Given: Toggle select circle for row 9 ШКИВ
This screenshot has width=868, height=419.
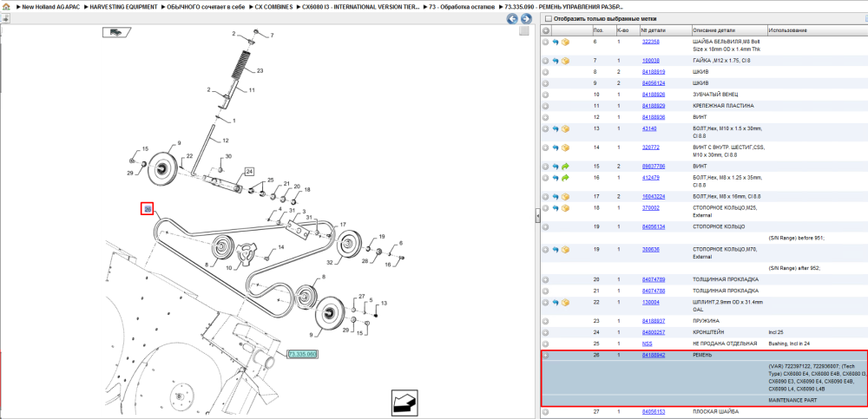Looking at the screenshot, I should click(545, 83).
